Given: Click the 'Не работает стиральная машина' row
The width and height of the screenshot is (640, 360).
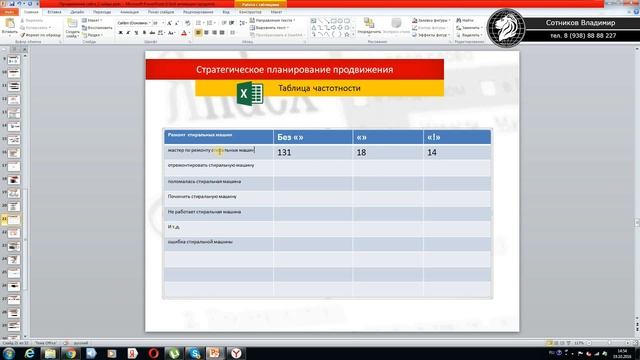Looking at the screenshot, I should pyautogui.click(x=327, y=213).
